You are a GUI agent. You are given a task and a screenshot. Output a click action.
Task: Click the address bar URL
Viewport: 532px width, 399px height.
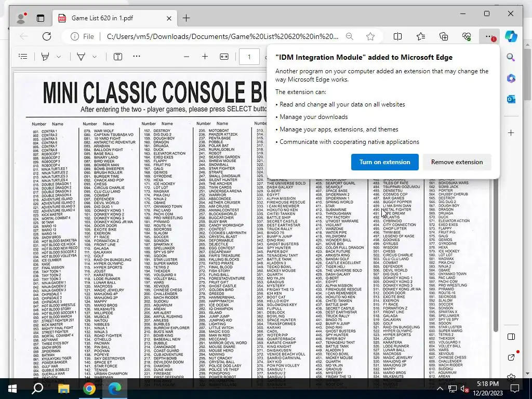(222, 36)
